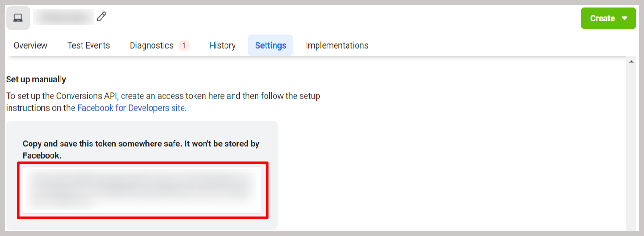Image resolution: width=644 pixels, height=236 pixels.
Task: Click the vertical scrollbar track
Action: 632,148
